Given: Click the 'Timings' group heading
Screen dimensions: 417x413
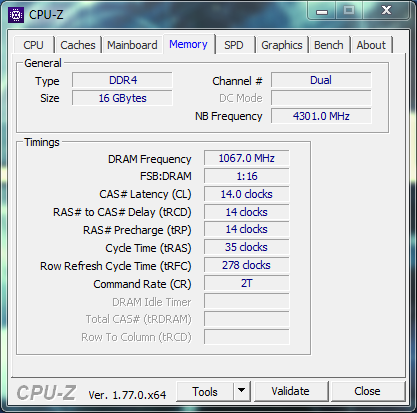Looking at the screenshot, I should coord(42,142).
